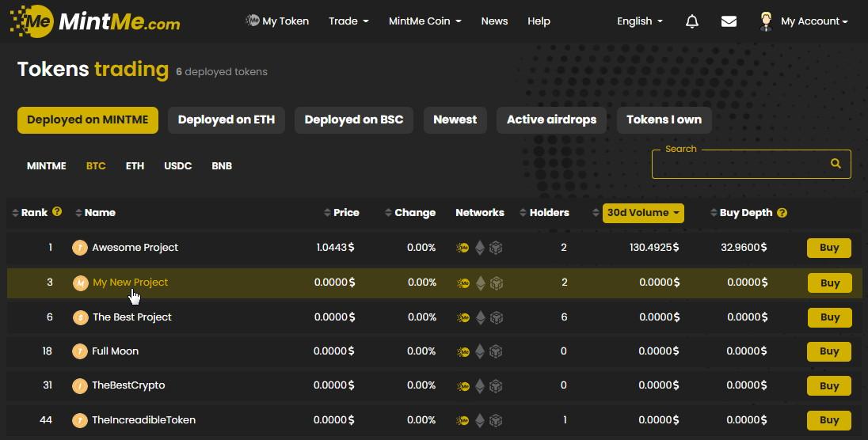Click the search magnifier icon
868x440 pixels.
click(x=835, y=164)
